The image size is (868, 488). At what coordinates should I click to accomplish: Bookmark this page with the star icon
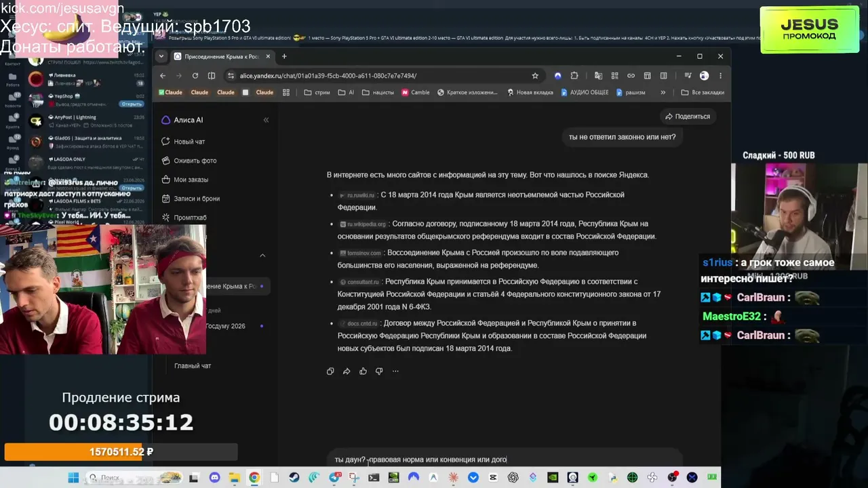[x=535, y=76]
